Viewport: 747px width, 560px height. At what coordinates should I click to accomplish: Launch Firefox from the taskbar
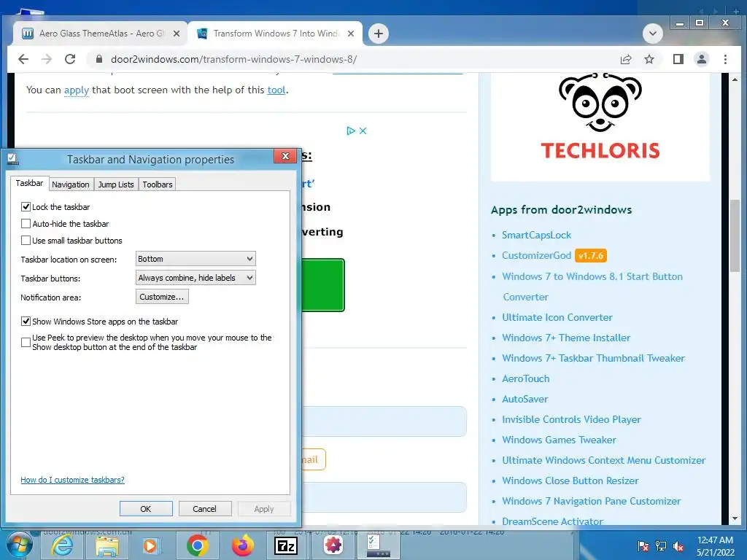point(242,545)
